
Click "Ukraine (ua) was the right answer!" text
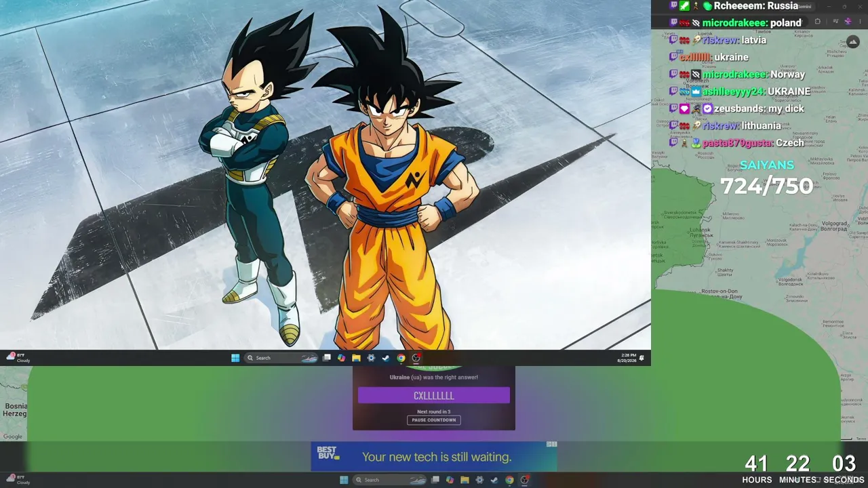(x=434, y=378)
